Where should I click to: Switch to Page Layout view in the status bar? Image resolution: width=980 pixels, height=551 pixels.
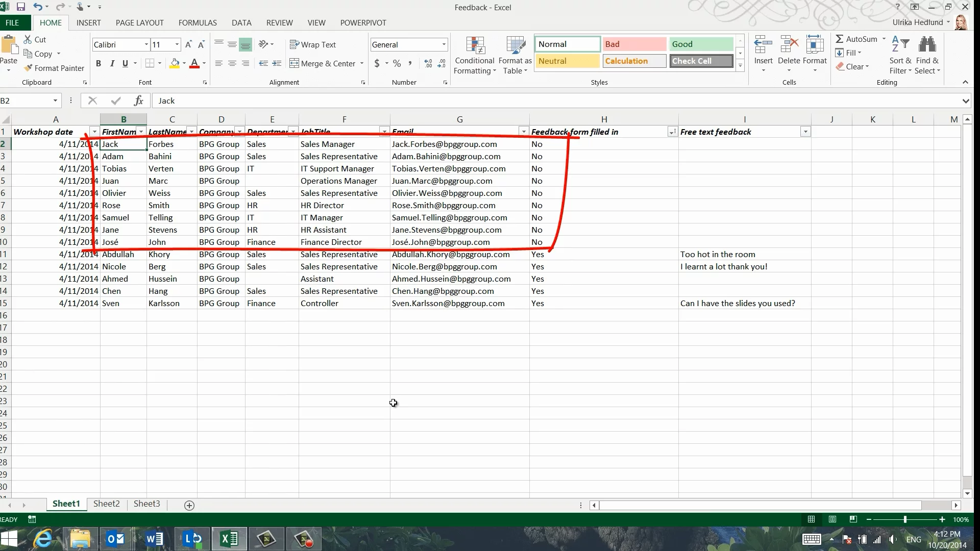(832, 519)
